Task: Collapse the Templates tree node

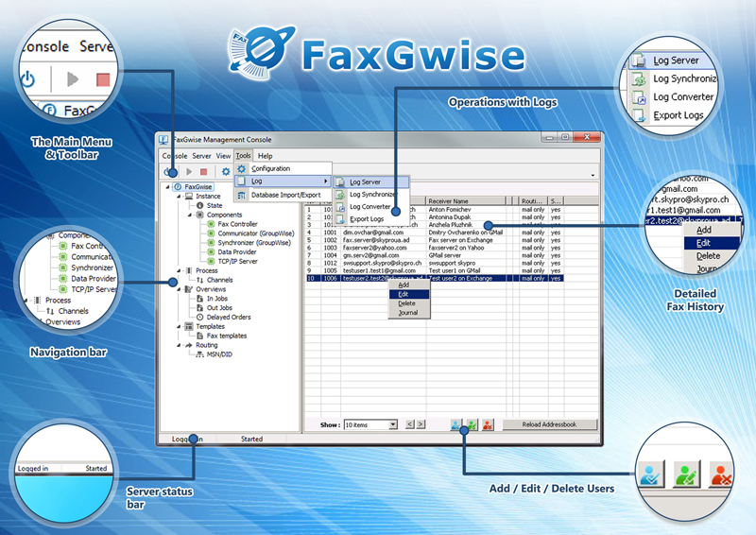Action: click(179, 327)
